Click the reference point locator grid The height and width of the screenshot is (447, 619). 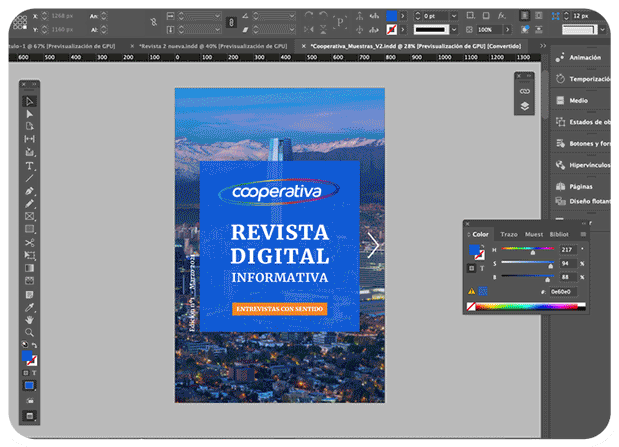click(20, 22)
